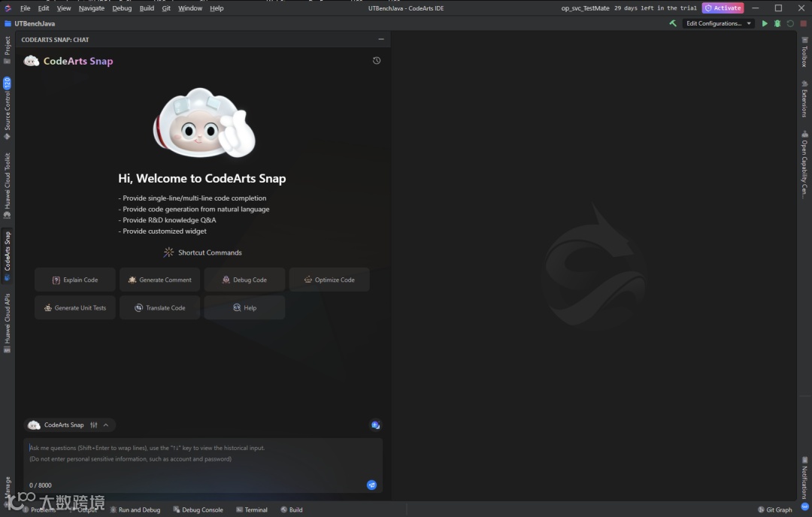The height and width of the screenshot is (517, 812).
Task: Click the Help shortcut command
Action: [244, 307]
